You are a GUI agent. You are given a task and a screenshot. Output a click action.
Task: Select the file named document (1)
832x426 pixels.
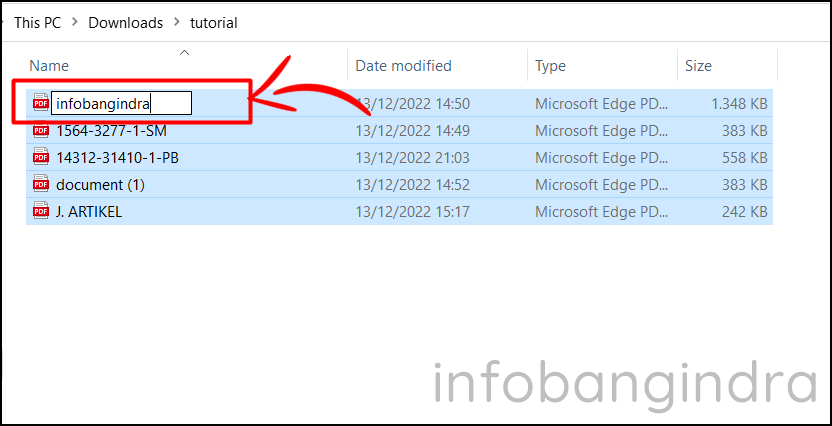100,185
